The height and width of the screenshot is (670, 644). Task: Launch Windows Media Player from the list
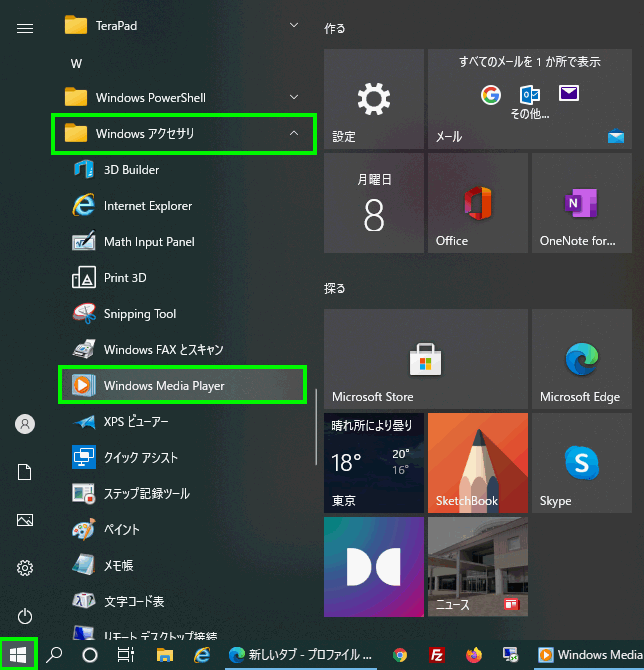(x=182, y=385)
